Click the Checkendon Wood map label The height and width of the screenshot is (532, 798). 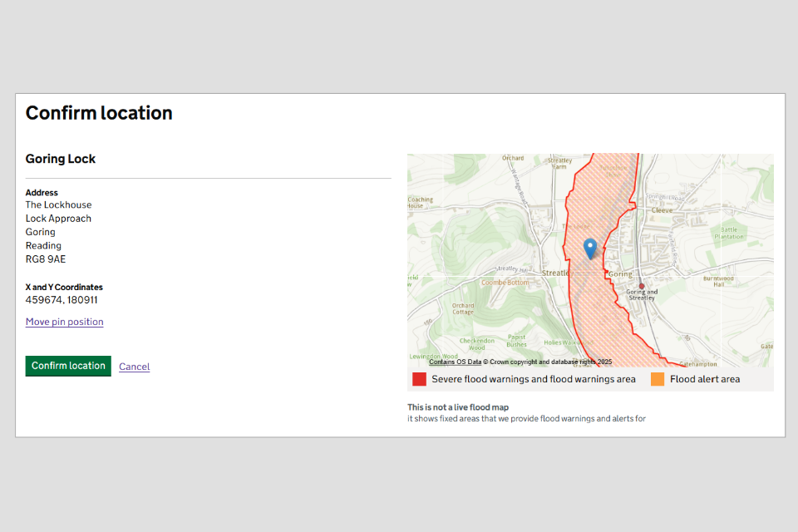pyautogui.click(x=476, y=344)
